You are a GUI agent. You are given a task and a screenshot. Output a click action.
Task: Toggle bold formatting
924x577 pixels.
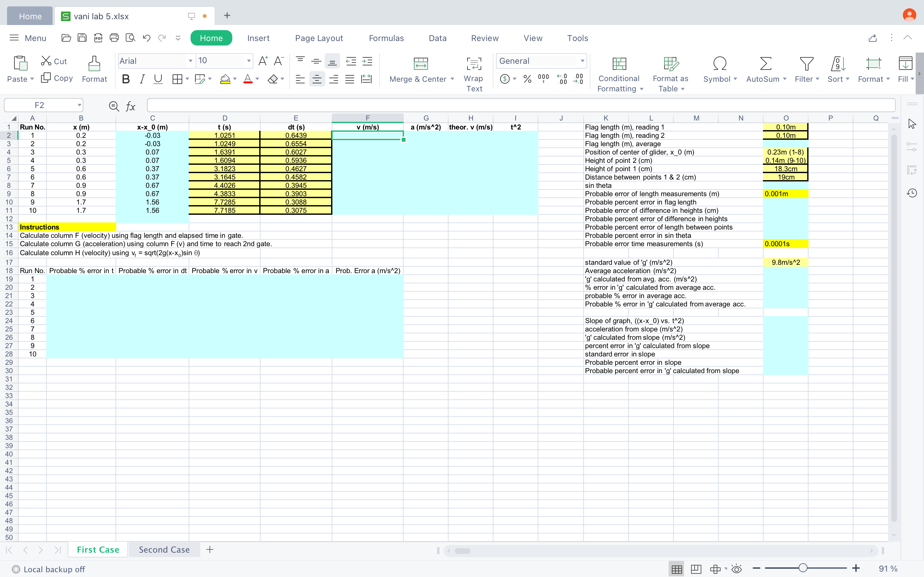126,79
